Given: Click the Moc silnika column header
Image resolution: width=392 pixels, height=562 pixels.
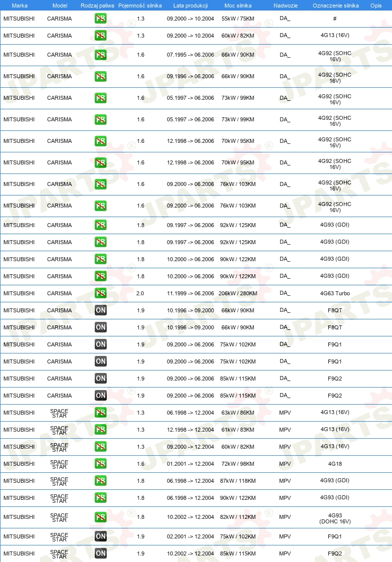Looking at the screenshot, I should tap(238, 6).
